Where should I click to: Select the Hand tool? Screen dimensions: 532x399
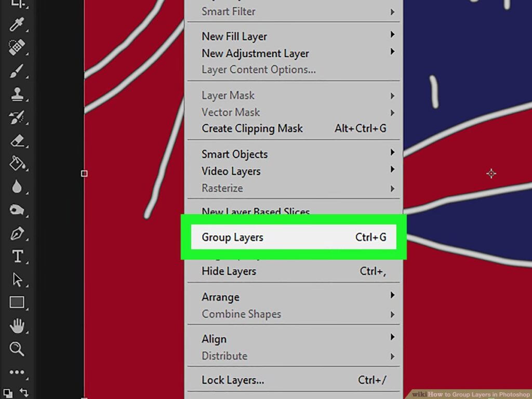click(x=17, y=326)
